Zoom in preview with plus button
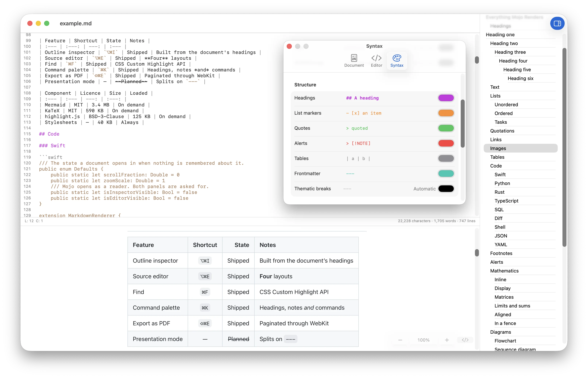 click(447, 340)
